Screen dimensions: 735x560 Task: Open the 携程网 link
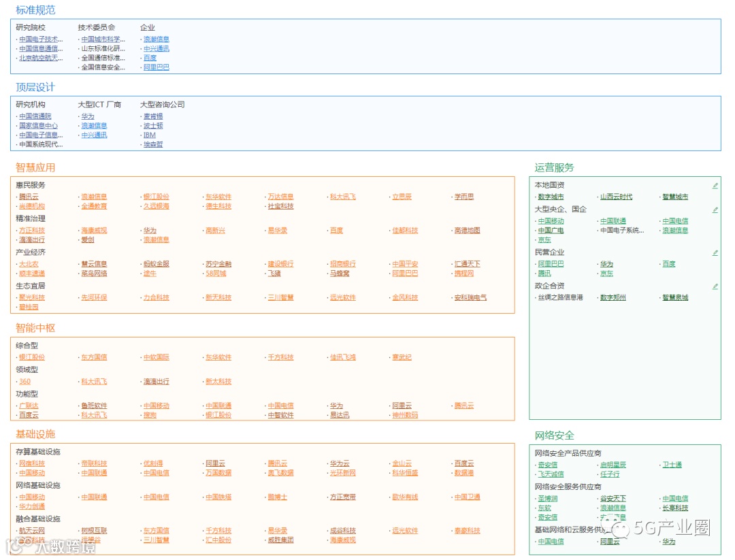464,274
